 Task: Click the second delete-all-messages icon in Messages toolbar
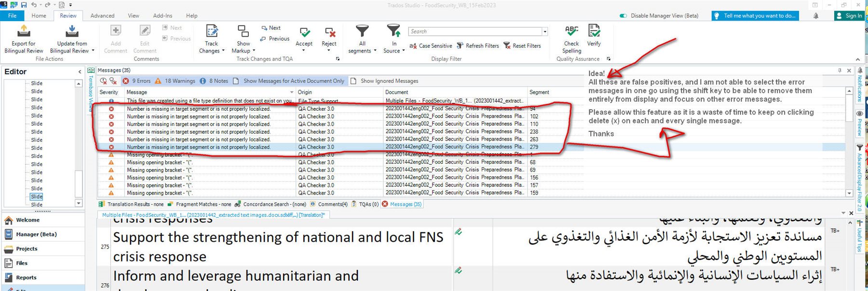[113, 81]
